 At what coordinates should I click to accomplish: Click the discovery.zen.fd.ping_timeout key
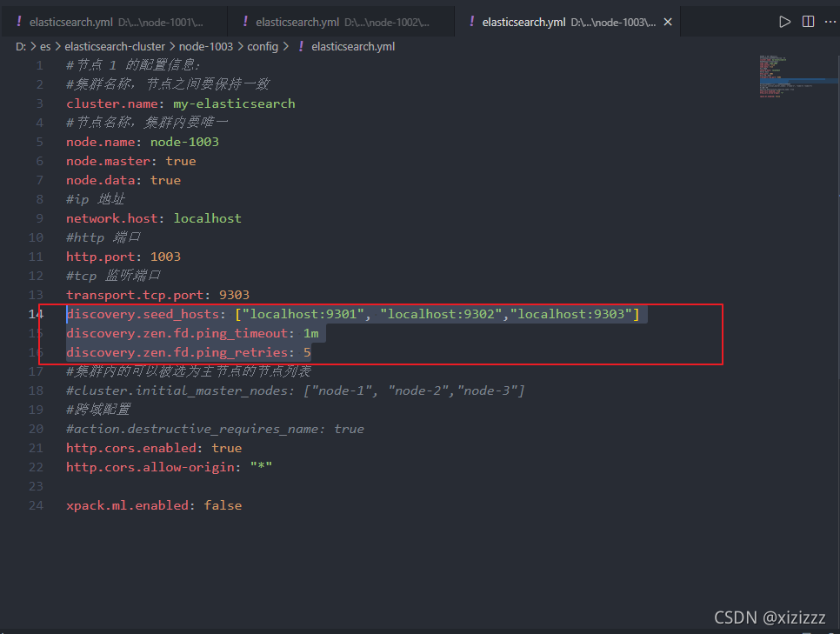click(x=177, y=333)
